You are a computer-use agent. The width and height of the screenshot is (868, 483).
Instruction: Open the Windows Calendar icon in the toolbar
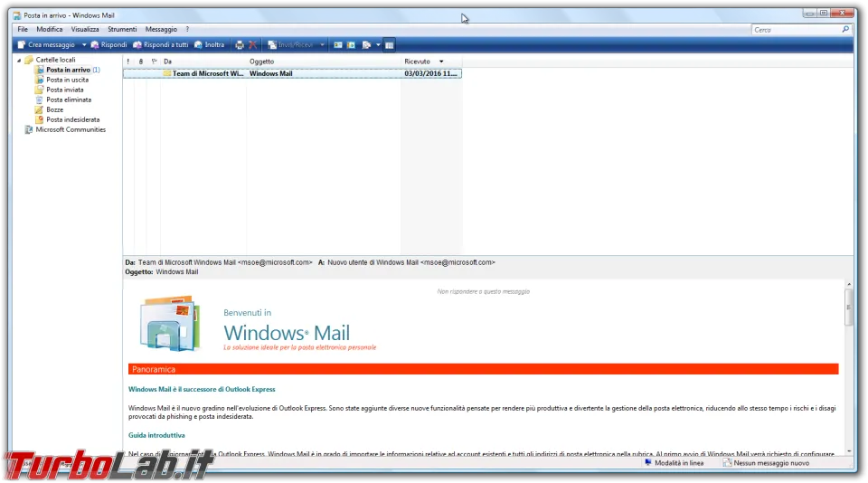point(351,45)
